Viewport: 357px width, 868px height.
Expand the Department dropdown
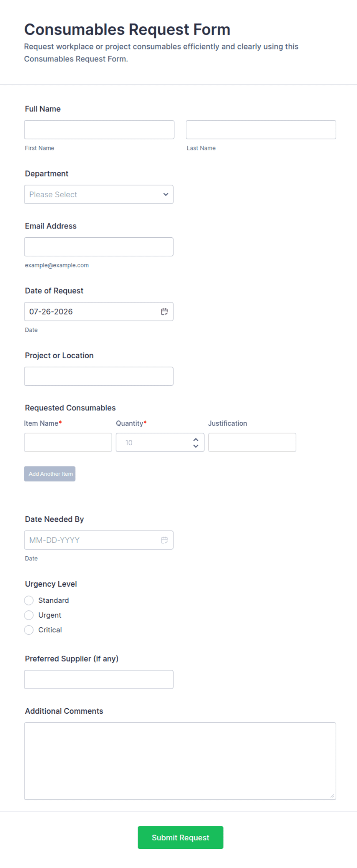99,194
